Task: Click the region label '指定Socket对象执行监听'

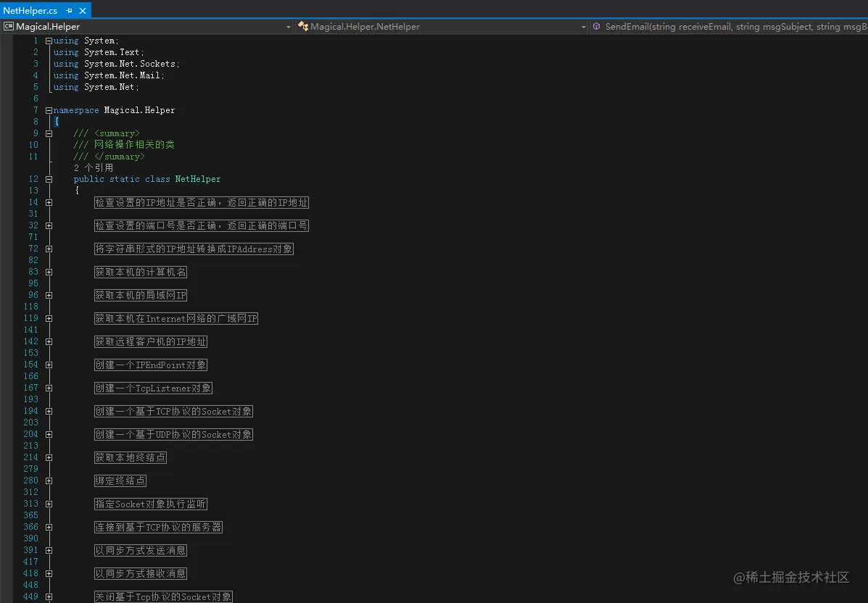Action: pyautogui.click(x=151, y=504)
